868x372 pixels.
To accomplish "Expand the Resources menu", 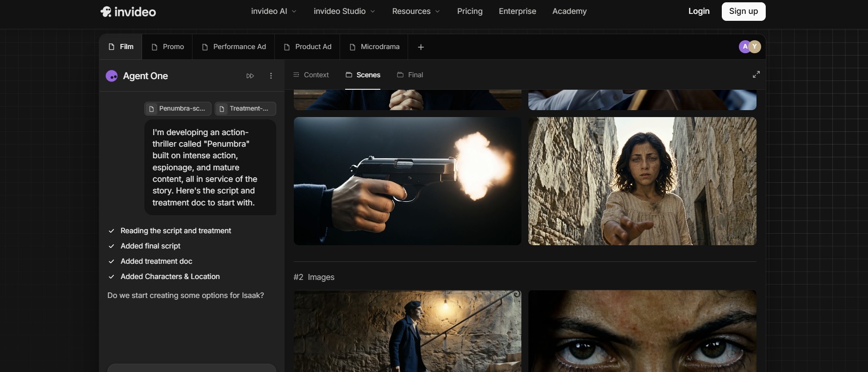I will coord(416,11).
